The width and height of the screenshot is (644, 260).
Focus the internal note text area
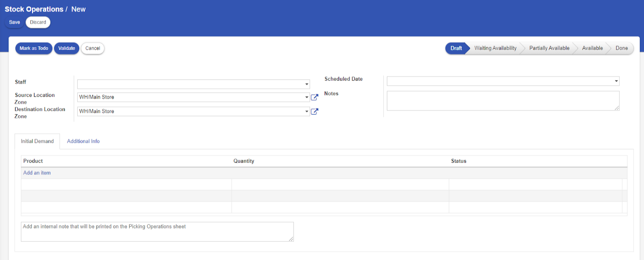coord(157,232)
